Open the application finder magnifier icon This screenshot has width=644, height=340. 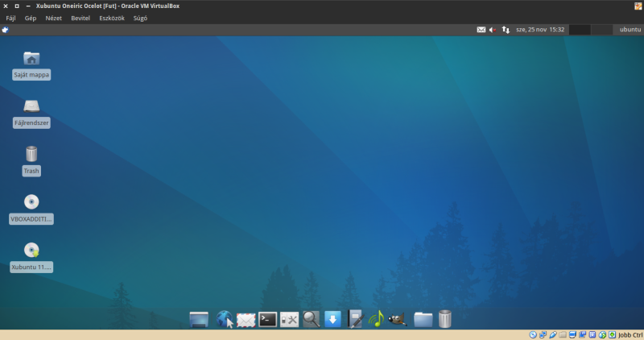311,319
